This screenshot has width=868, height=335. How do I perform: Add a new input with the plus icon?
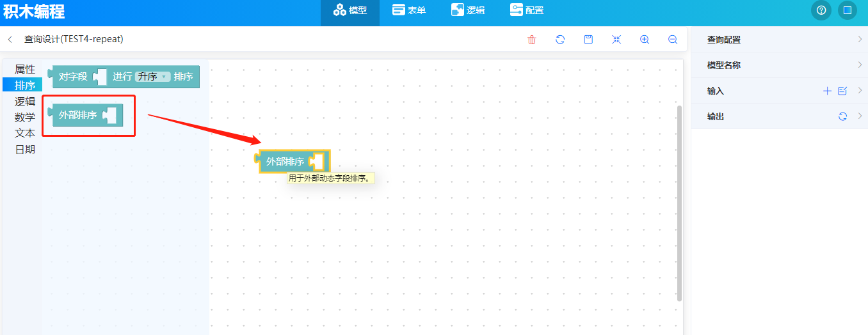click(827, 91)
